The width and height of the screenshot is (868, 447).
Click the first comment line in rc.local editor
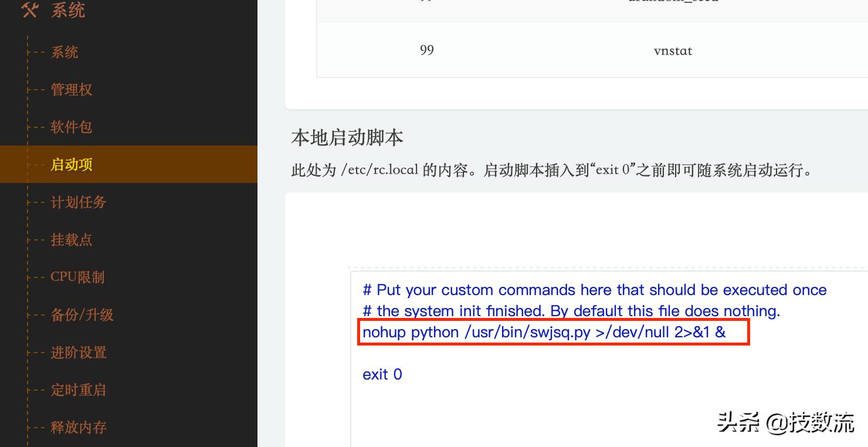pyautogui.click(x=595, y=290)
